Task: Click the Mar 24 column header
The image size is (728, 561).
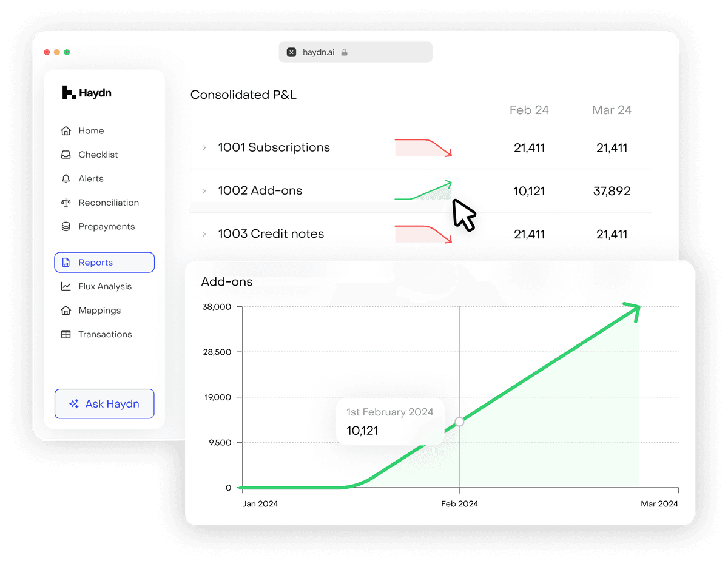Action: tap(612, 110)
